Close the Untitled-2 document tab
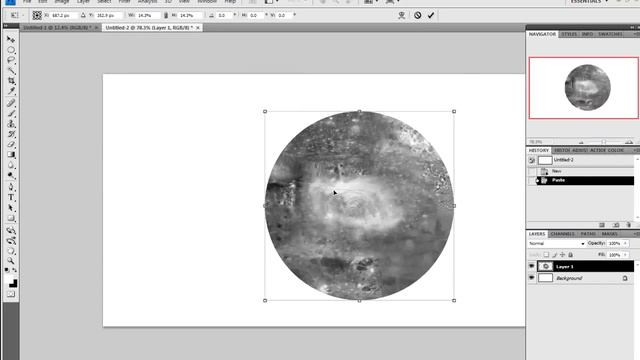This screenshot has width=640, height=360. (198, 28)
